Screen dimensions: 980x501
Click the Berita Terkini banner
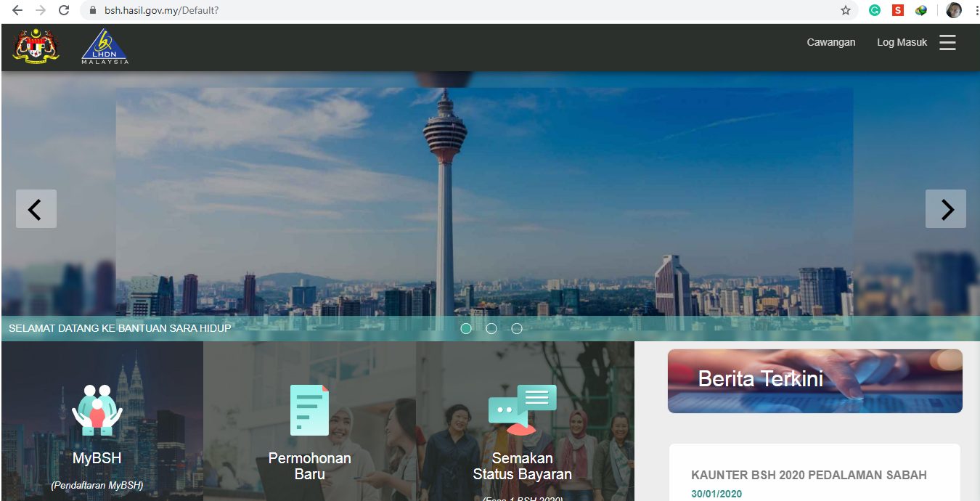(815, 381)
